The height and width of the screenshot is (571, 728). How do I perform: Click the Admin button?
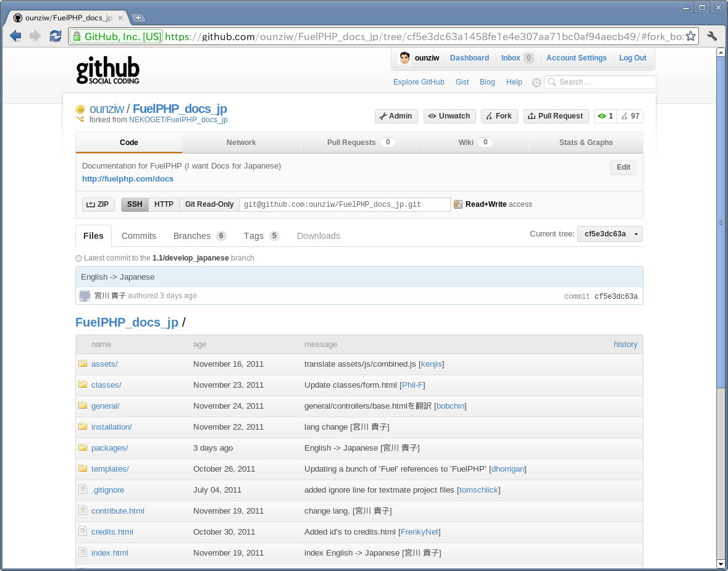(396, 116)
